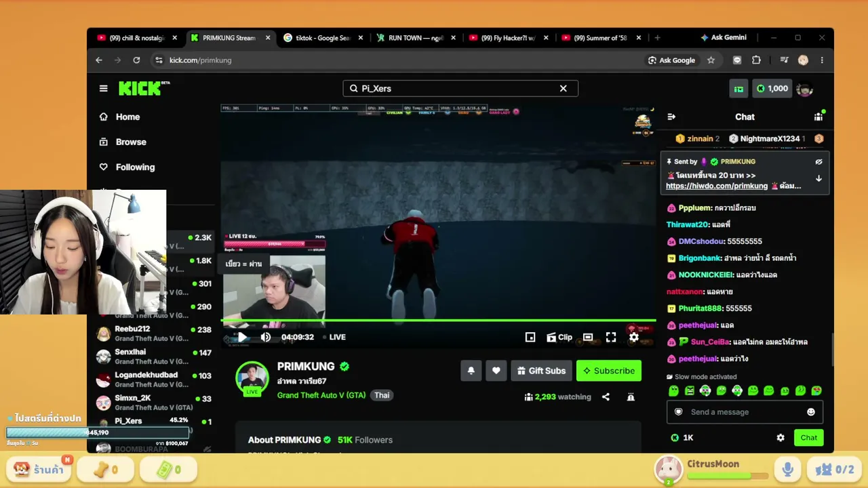Bookmark this page with the star
Viewport: 868px width, 488px height.
click(711, 60)
